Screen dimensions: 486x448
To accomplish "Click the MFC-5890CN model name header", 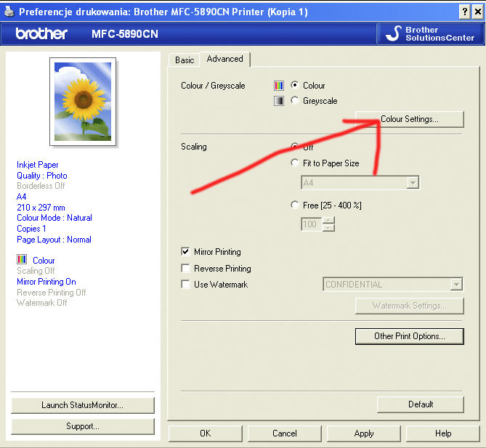I will click(125, 34).
